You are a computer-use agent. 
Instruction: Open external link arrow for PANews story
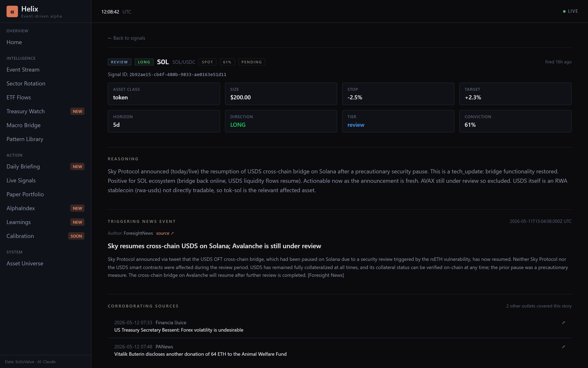(x=563, y=347)
